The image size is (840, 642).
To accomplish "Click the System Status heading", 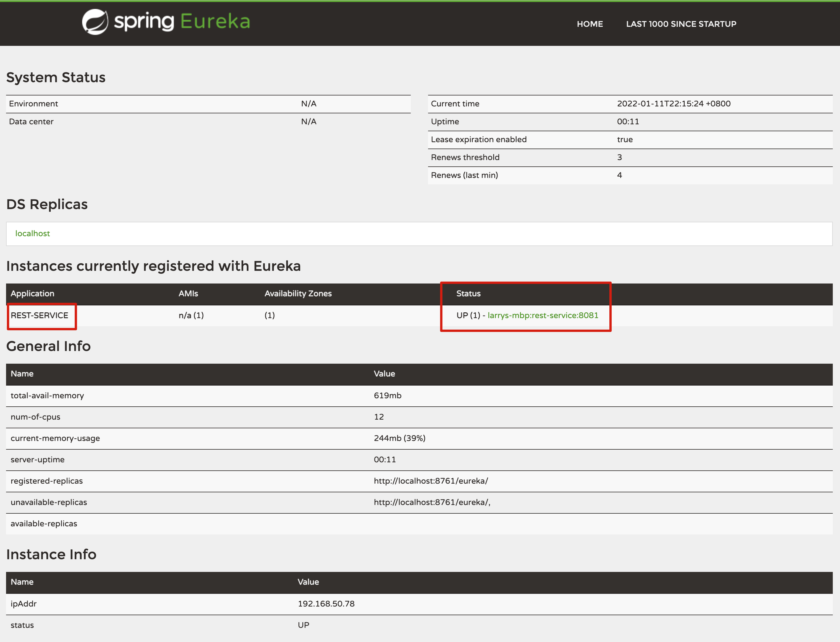I will click(56, 78).
